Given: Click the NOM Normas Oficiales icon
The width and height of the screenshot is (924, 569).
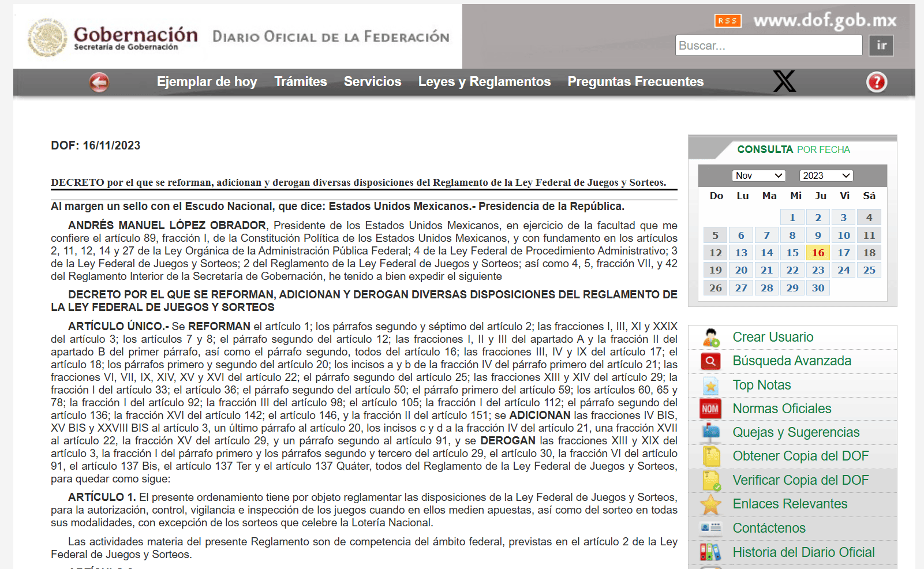Looking at the screenshot, I should (x=710, y=409).
